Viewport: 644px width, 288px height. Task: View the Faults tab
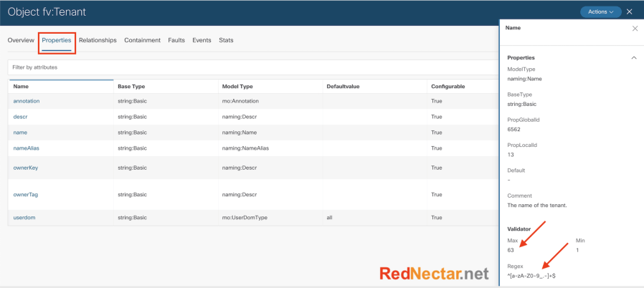click(176, 41)
